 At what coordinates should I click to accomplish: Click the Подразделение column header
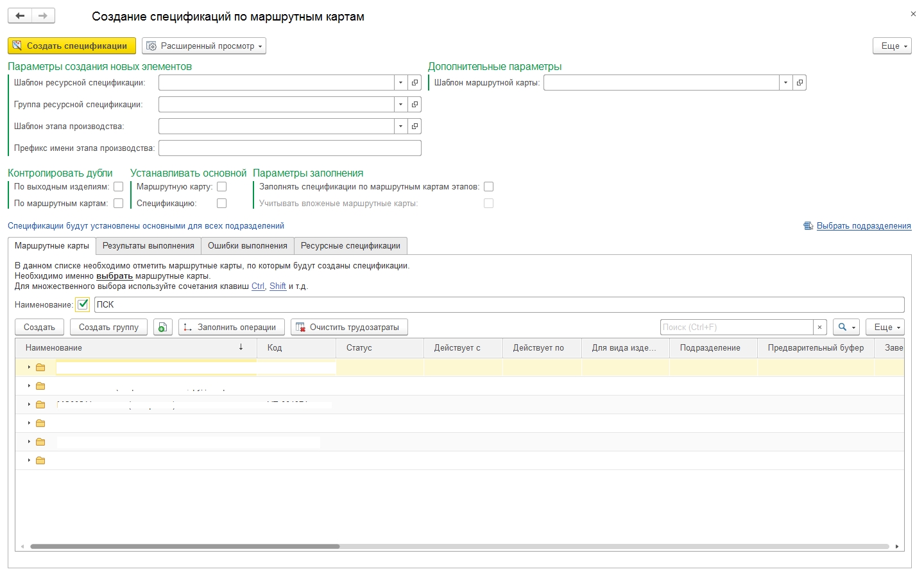click(x=714, y=348)
